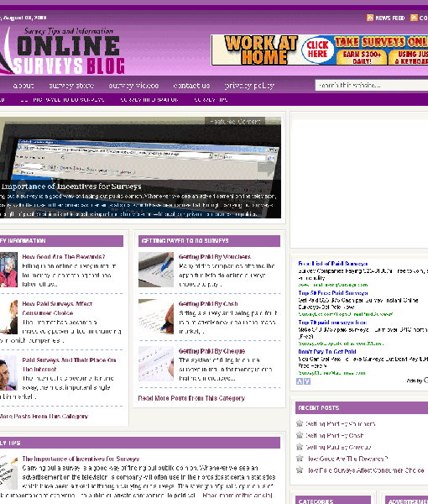This screenshot has height=504, width=428.
Task: Open Getting Payed To Do Surveys category
Action: (x=62, y=100)
